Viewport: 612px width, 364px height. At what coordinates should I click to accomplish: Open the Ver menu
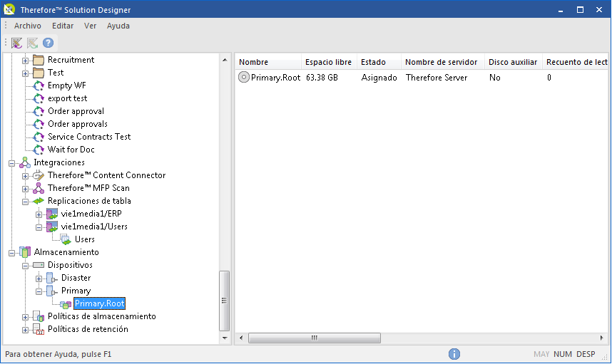pyautogui.click(x=90, y=26)
